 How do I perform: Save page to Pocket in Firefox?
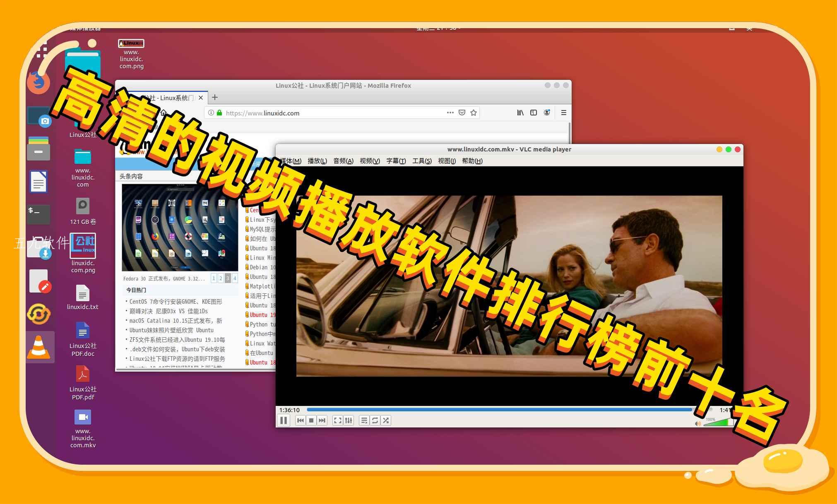pyautogui.click(x=462, y=113)
